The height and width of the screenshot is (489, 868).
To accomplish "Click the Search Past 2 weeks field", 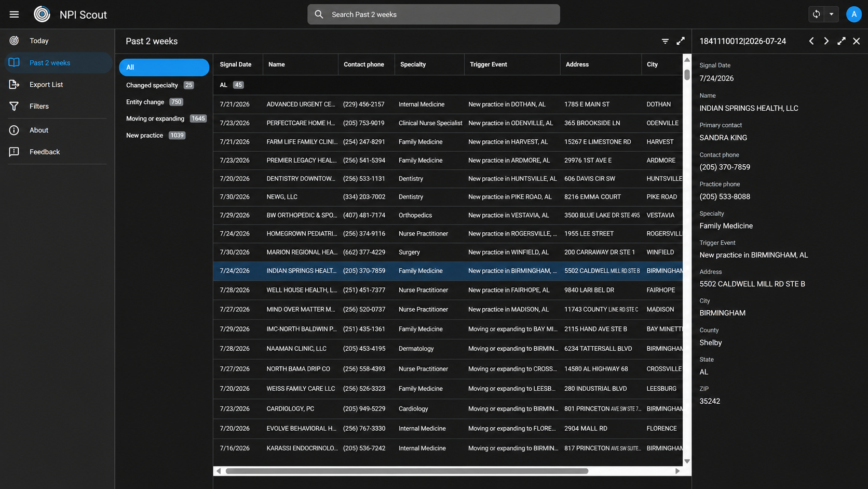I will (x=433, y=15).
